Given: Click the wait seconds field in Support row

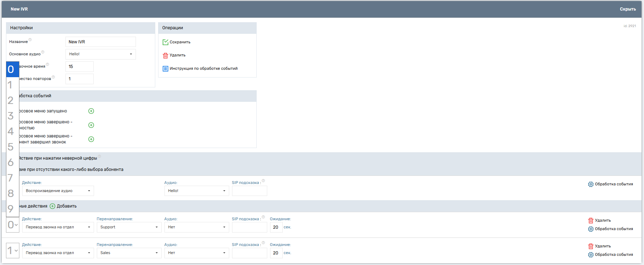Looking at the screenshot, I should point(276,227).
